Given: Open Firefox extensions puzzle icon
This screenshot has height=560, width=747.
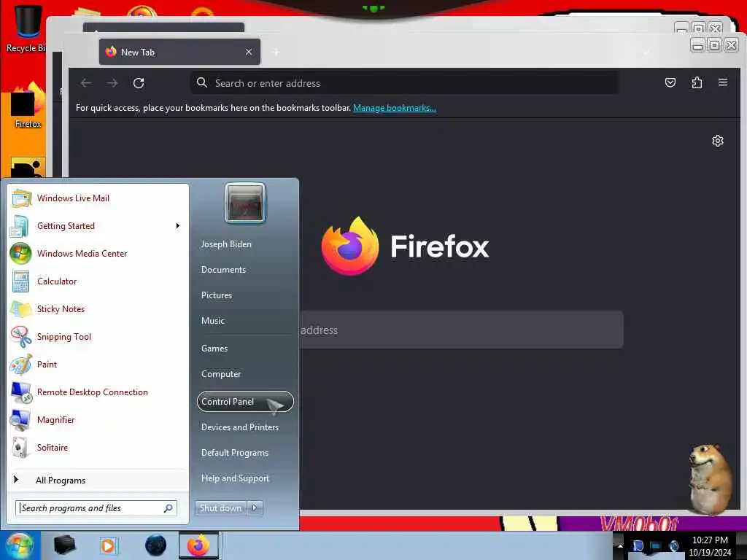Looking at the screenshot, I should coord(697,83).
